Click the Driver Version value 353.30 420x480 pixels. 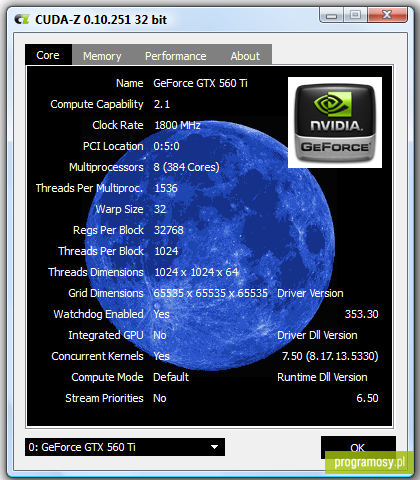(x=361, y=314)
